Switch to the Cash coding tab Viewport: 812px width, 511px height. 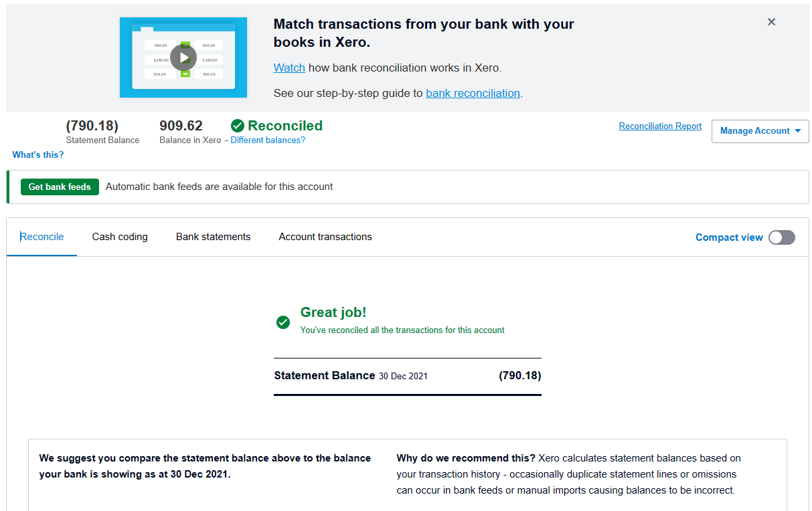120,237
